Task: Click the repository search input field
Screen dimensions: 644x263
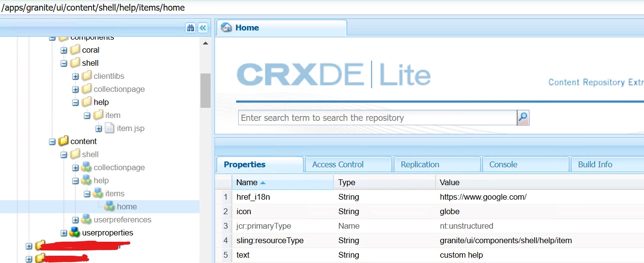Action: (378, 117)
